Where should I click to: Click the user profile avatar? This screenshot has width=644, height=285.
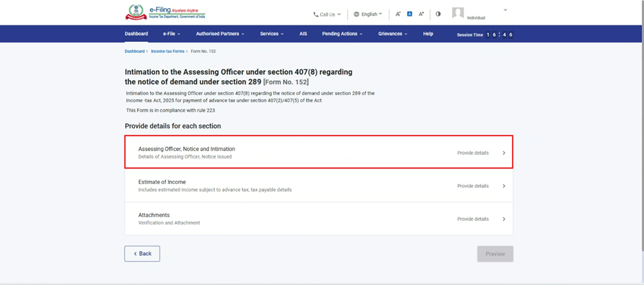458,13
